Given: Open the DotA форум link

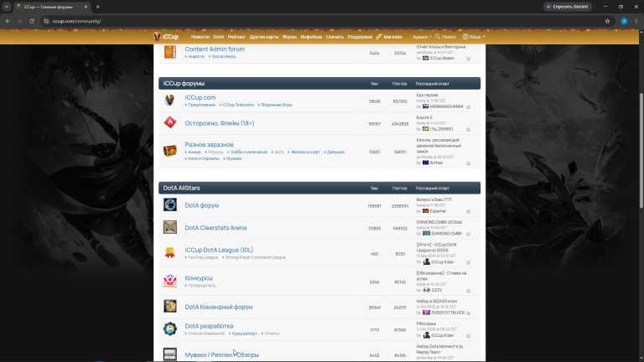Looking at the screenshot, I should pyautogui.click(x=201, y=205).
